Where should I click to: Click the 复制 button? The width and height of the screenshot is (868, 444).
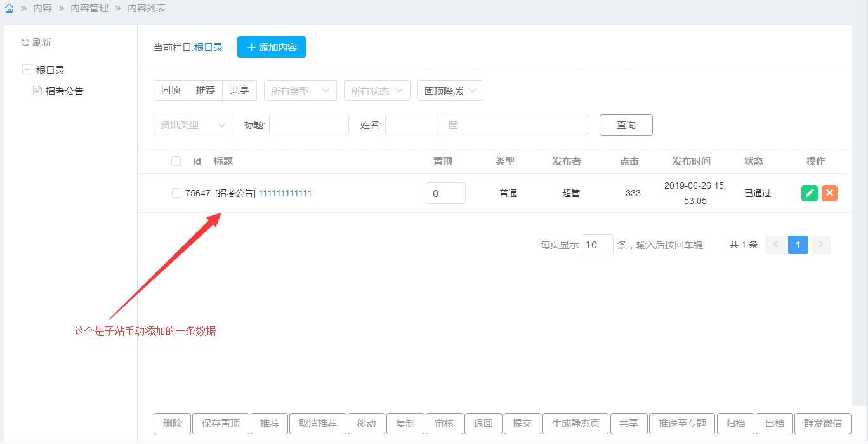click(x=405, y=424)
